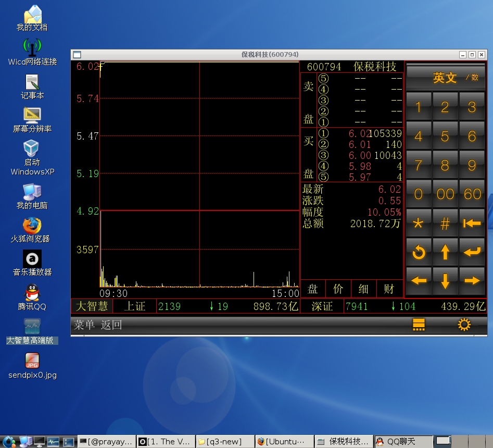Click the 898.73亿 Shanghai turnover value
The image size is (493, 448).
point(276,306)
